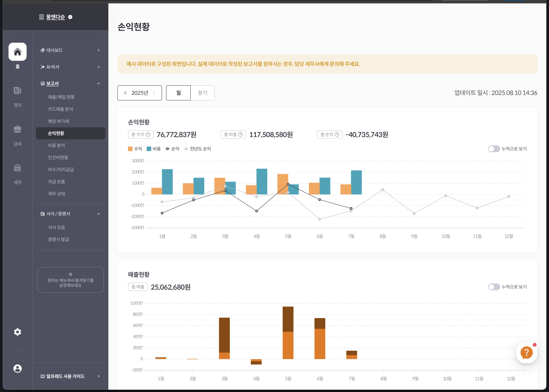Viewport: 549px width, 392px height.
Task: Click help icon next to 총 비용
Action: click(x=241, y=134)
